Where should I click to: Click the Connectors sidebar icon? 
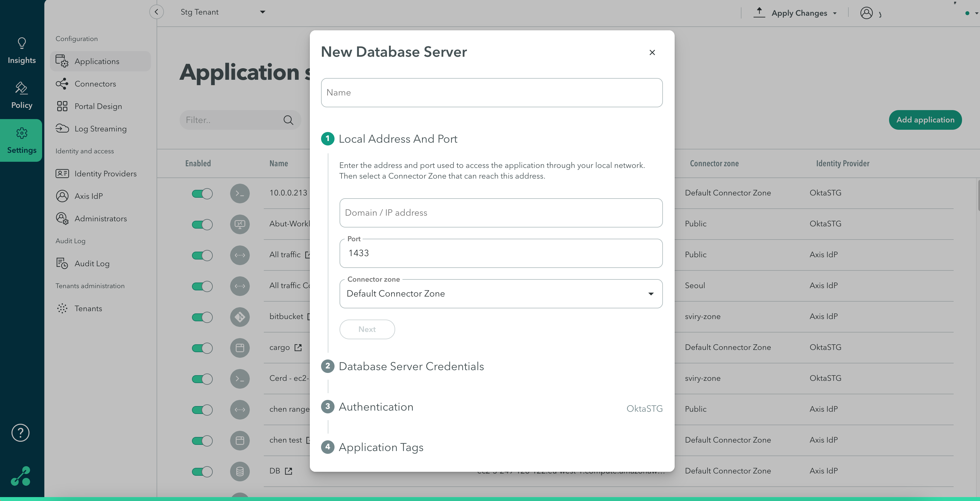click(63, 84)
